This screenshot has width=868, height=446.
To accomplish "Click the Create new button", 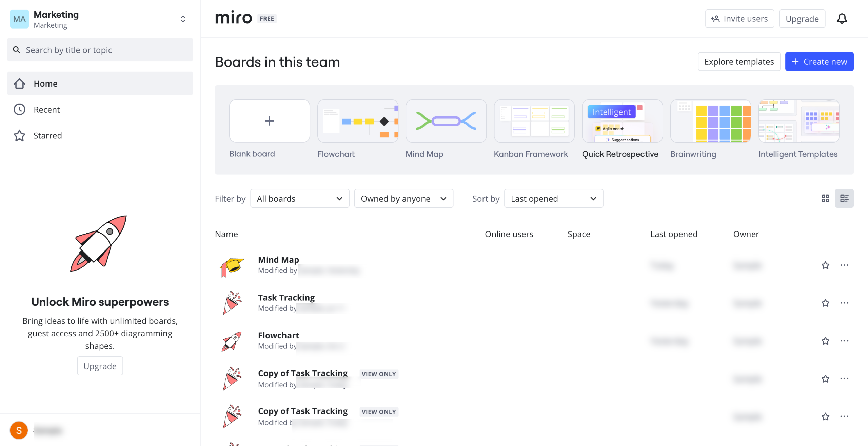I will 819,62.
